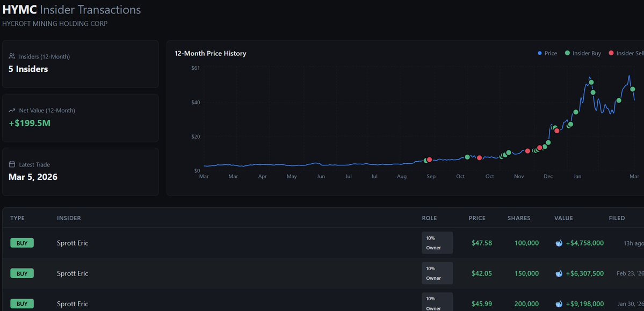Click the '+$9,198,000' value cell
Viewport: 644px width, 311px height.
coord(585,304)
